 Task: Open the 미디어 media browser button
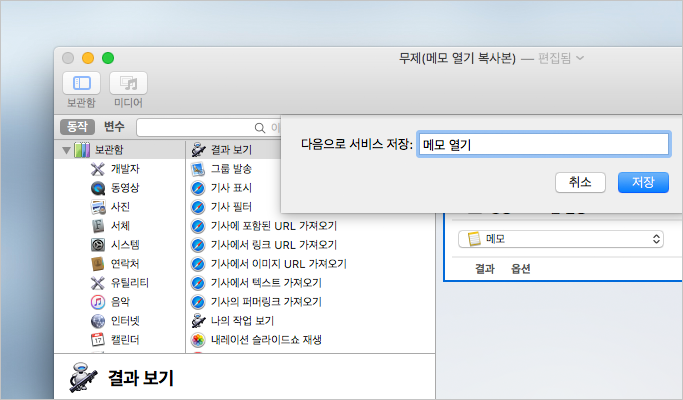pyautogui.click(x=128, y=83)
